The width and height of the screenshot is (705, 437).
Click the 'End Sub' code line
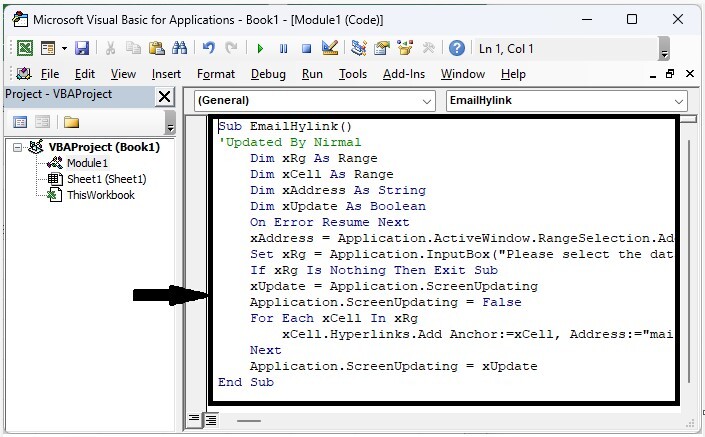coord(246,382)
